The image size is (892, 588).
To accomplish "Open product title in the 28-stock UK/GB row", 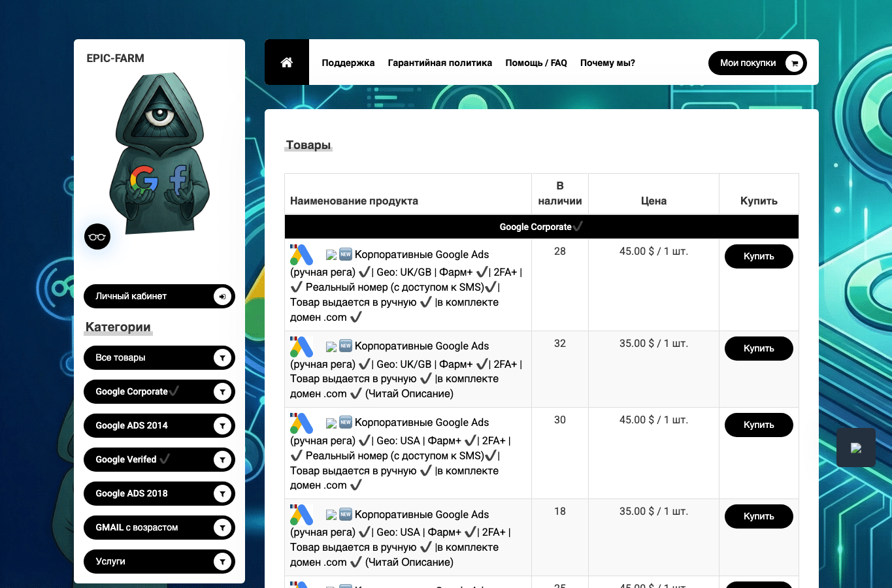I will [x=407, y=286].
